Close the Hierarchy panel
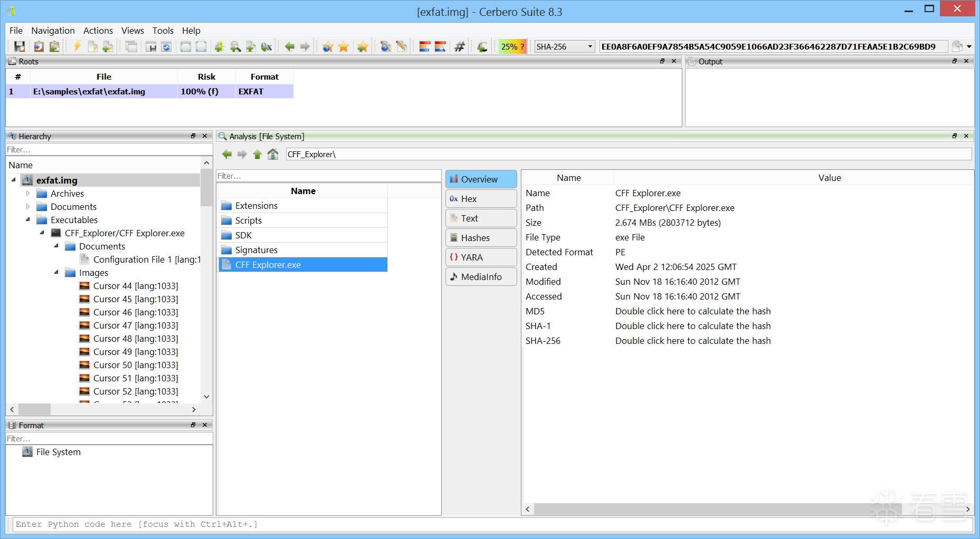The image size is (980, 539). pos(205,136)
